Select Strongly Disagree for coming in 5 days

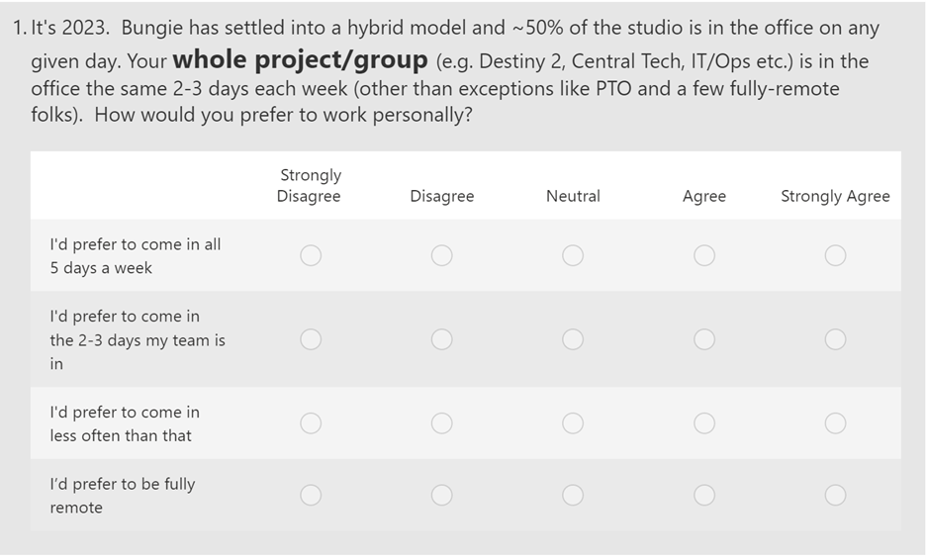pos(311,256)
